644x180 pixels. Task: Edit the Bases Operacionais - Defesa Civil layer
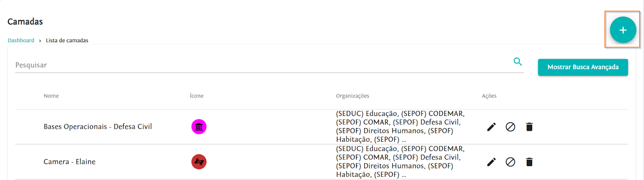pos(491,127)
